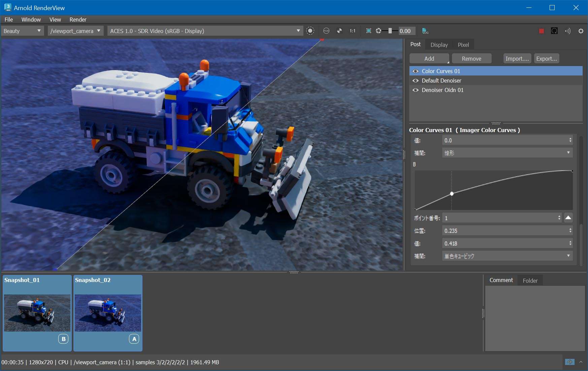This screenshot has height=371, width=588.
Task: Open the render log icon
Action: pyautogui.click(x=425, y=31)
